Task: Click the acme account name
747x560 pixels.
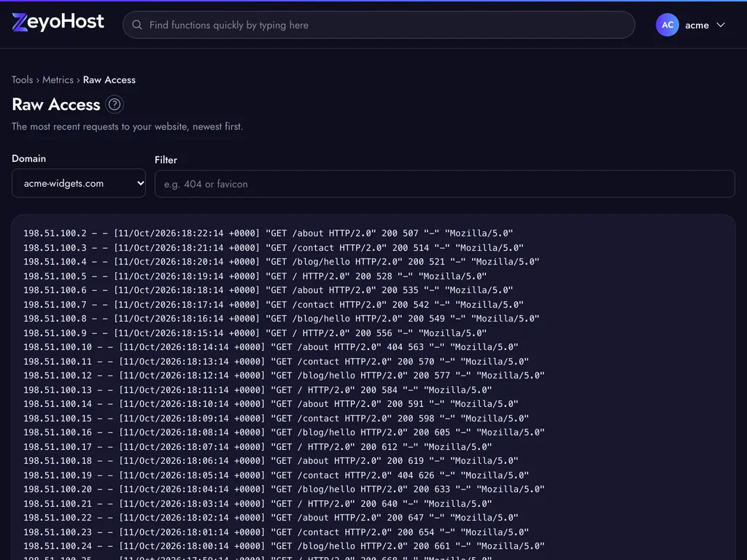Action: [x=697, y=26]
